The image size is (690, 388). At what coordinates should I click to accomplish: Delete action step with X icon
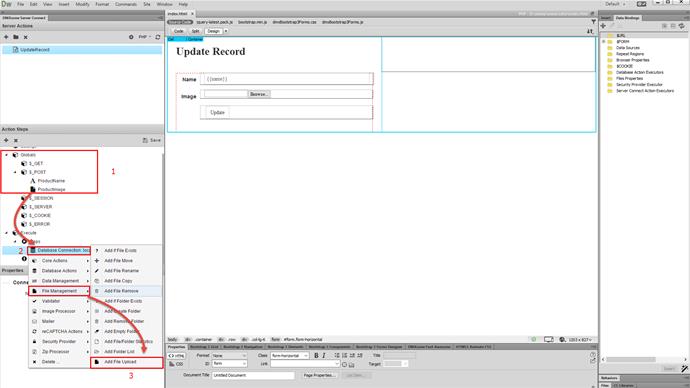tap(16, 140)
